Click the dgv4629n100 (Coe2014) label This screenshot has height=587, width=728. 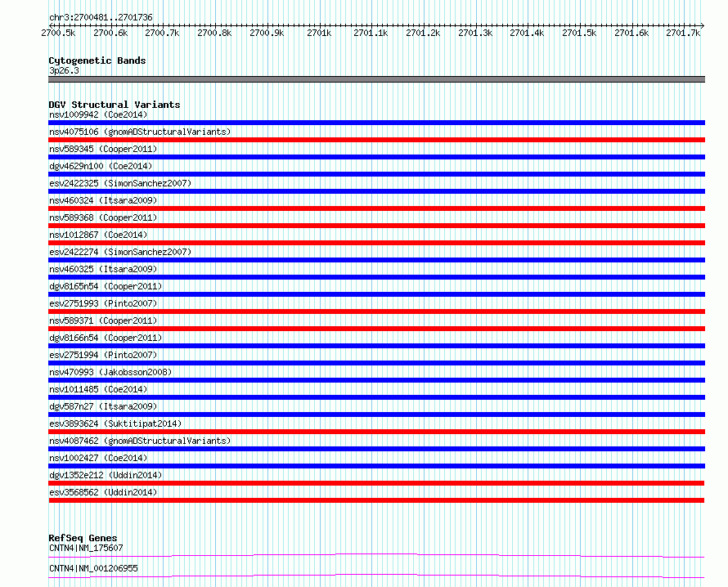101,166
